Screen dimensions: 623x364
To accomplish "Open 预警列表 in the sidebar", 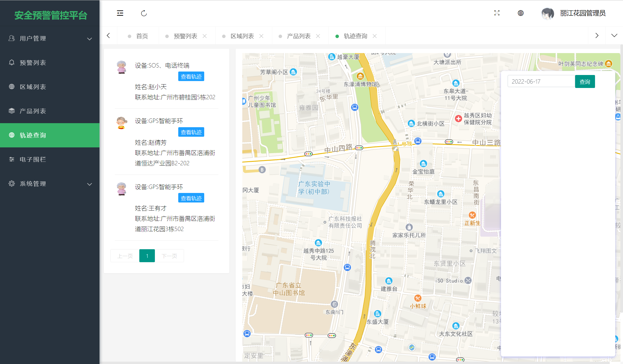I will 33,63.
